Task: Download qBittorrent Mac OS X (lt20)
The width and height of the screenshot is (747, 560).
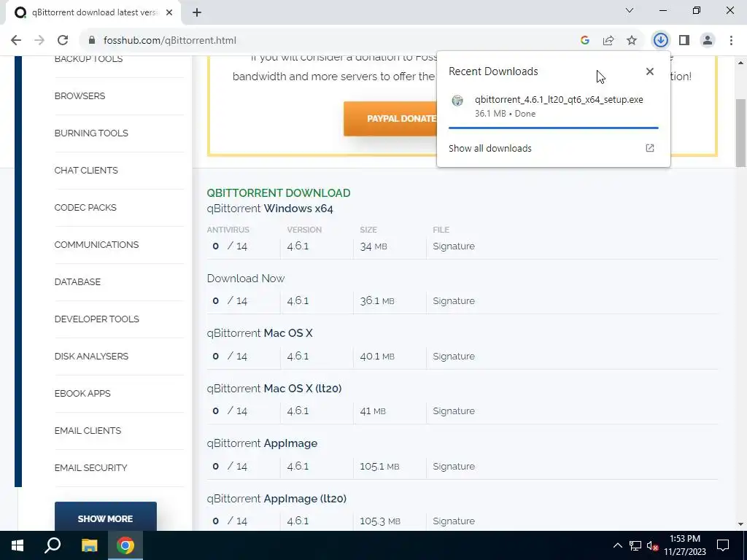Action: tap(274, 388)
